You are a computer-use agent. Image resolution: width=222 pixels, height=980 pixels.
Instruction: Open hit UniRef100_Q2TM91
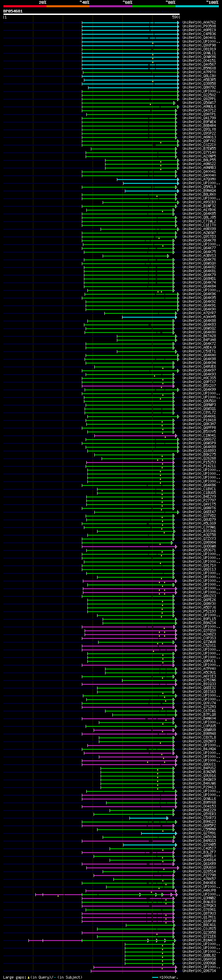pyautogui.click(x=199, y=833)
